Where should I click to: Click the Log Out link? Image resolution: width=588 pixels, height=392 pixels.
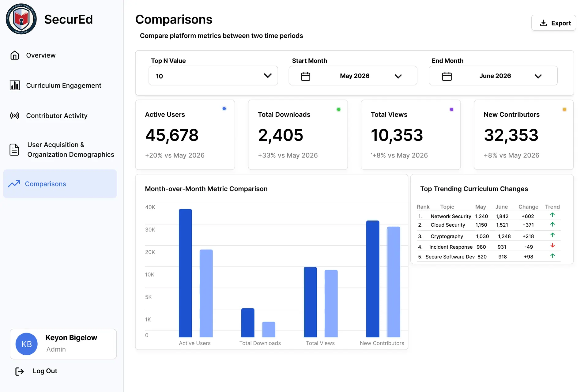(x=45, y=371)
